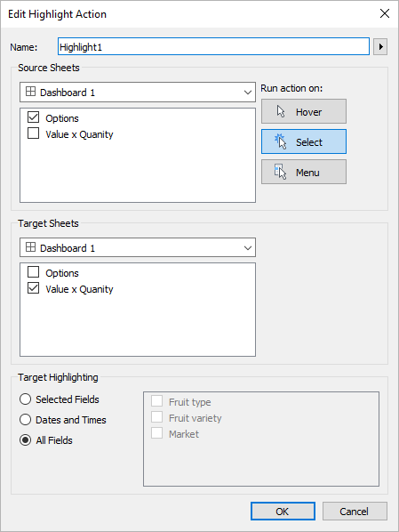Expand the Target Sheets Dashboard 1 dropdown

click(138, 247)
